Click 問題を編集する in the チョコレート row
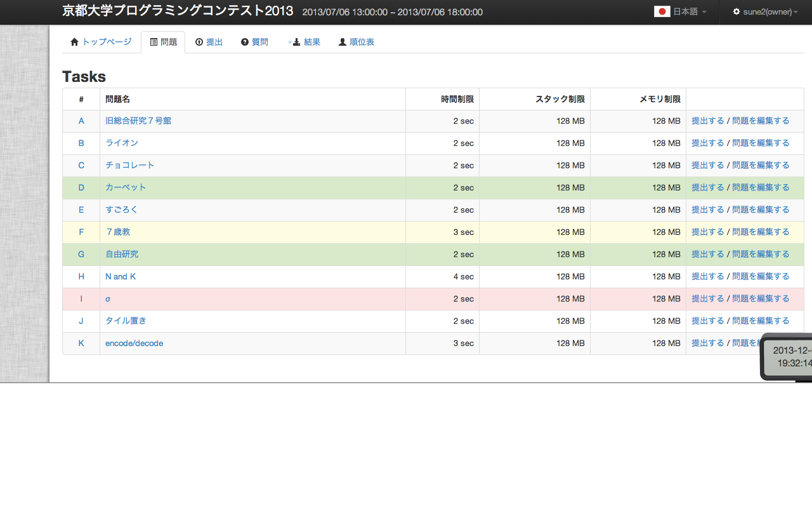This screenshot has height=508, width=812. [x=761, y=165]
